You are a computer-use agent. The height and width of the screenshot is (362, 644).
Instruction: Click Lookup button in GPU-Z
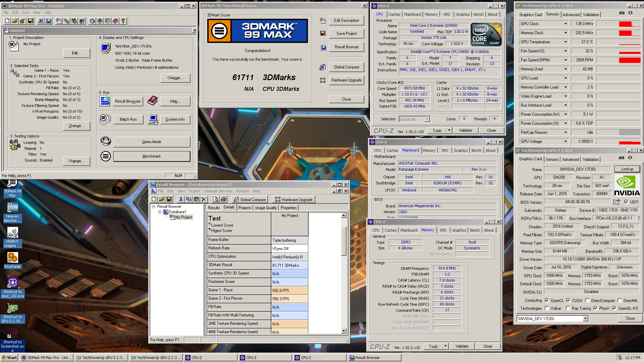click(x=627, y=169)
